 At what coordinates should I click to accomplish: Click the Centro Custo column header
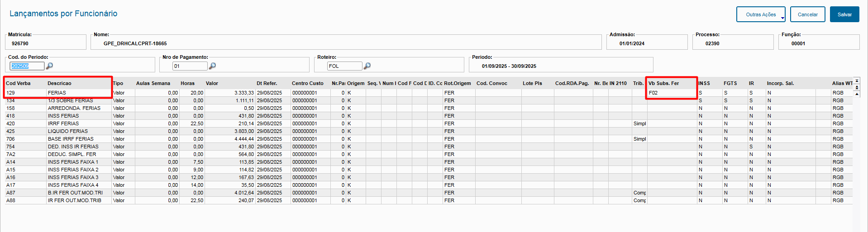(308, 83)
